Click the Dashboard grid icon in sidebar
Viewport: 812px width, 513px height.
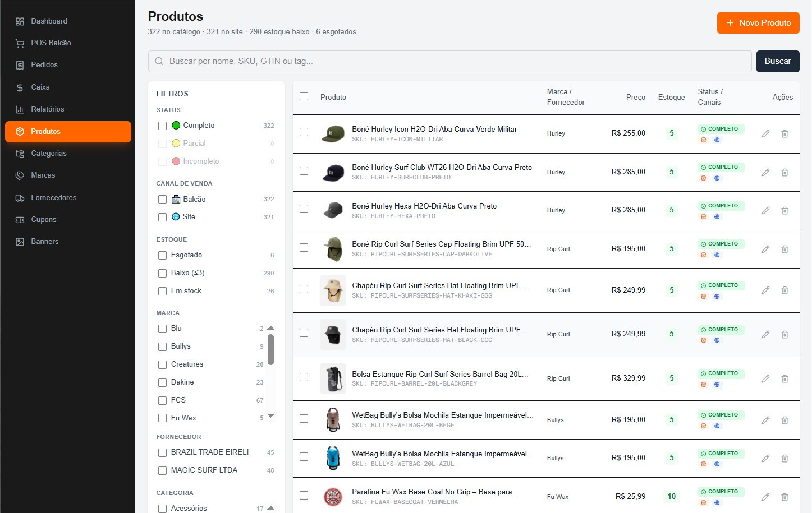point(20,21)
